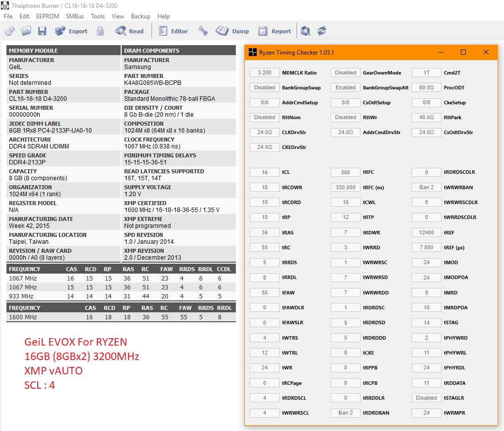Click the floppy disk Save icon
The image size is (504, 431).
(42, 31)
